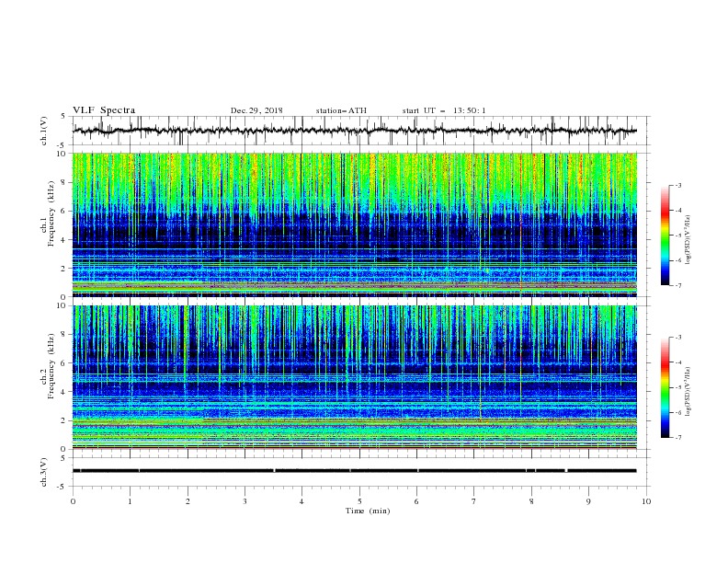Click the log(PSD) label beside ch.2 color bar
Screen dimensions: 728x563
click(688, 391)
